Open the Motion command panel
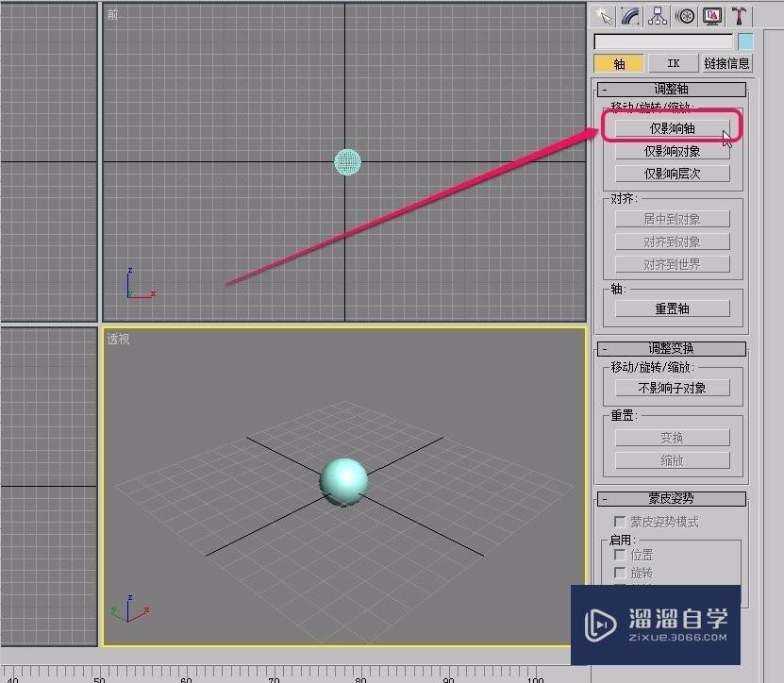Image resolution: width=784 pixels, height=683 pixels. pos(685,16)
